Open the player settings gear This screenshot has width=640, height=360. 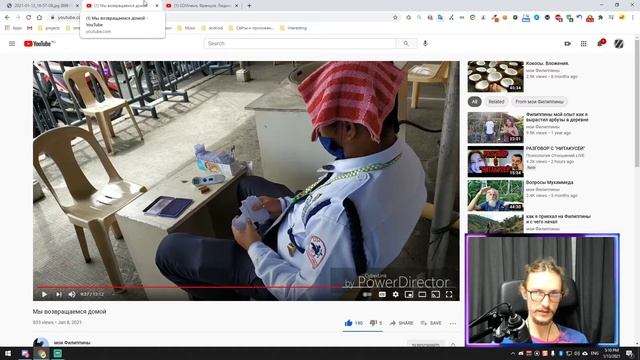coord(396,294)
